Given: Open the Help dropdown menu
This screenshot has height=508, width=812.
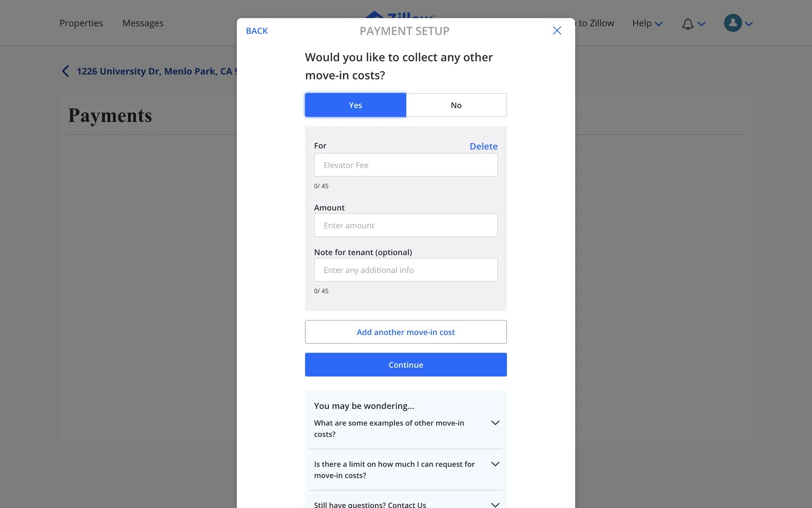Looking at the screenshot, I should [x=647, y=23].
